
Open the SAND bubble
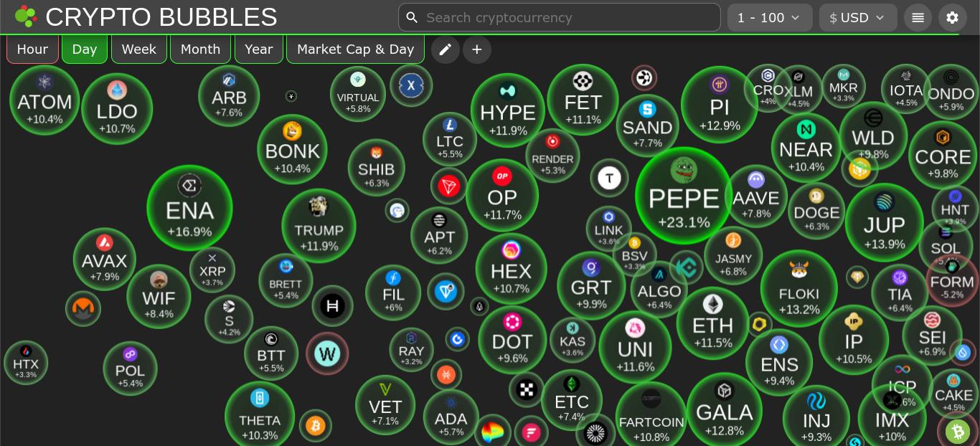(647, 125)
